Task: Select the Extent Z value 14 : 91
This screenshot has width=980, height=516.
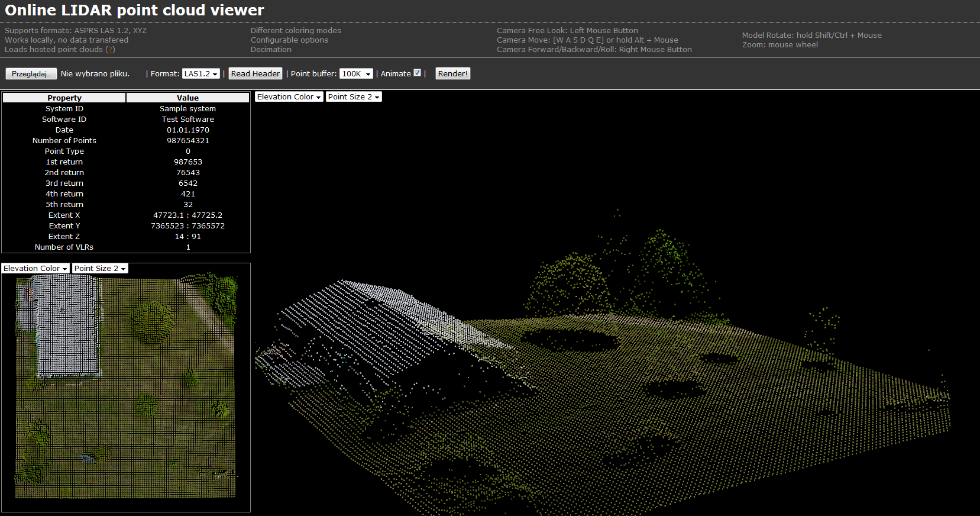Action: click(187, 237)
